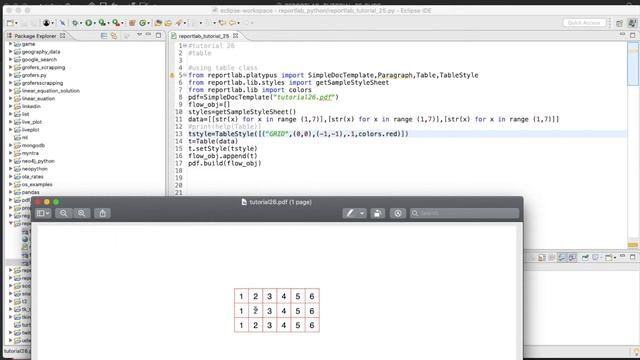Run the program with green Run button
640x360 pixels.
point(88,23)
